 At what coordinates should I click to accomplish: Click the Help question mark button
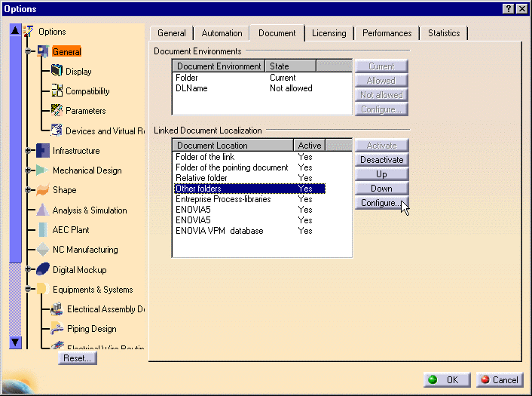[x=508, y=8]
